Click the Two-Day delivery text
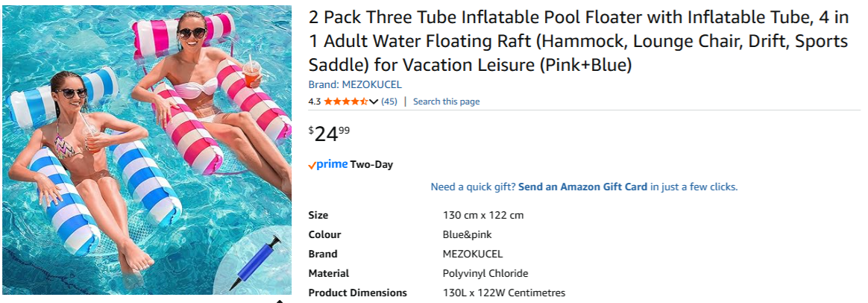 371,164
